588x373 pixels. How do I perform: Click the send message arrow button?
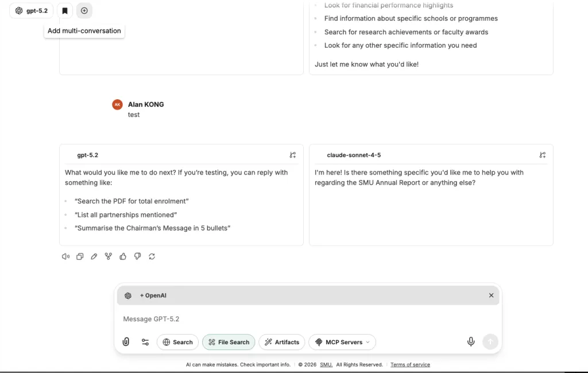[x=490, y=341]
